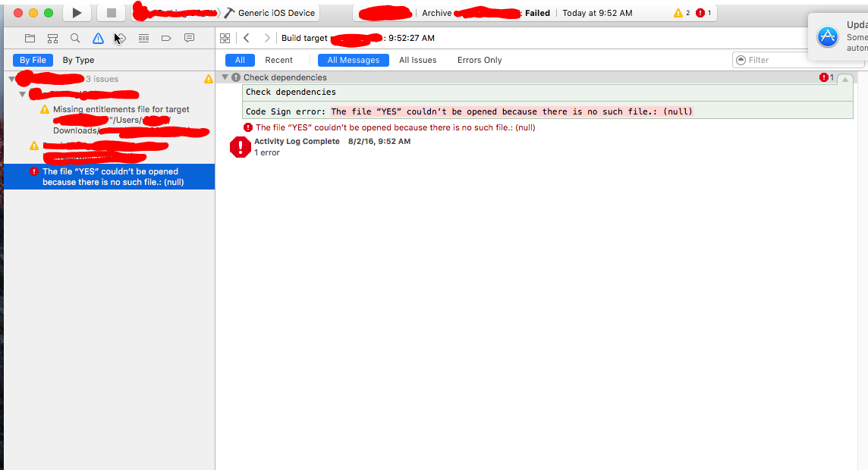This screenshot has height=470, width=868.
Task: Show All Messages in the log
Action: (353, 60)
